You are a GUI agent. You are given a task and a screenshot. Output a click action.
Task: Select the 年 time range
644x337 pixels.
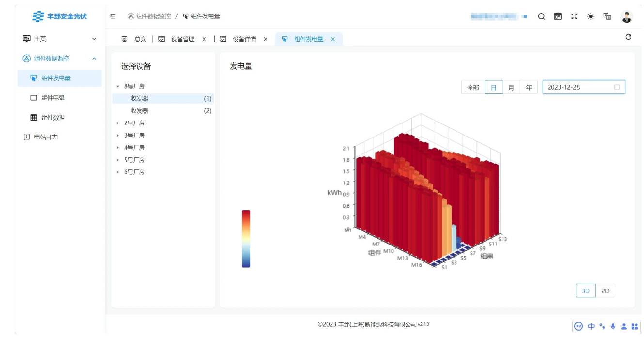click(x=529, y=87)
